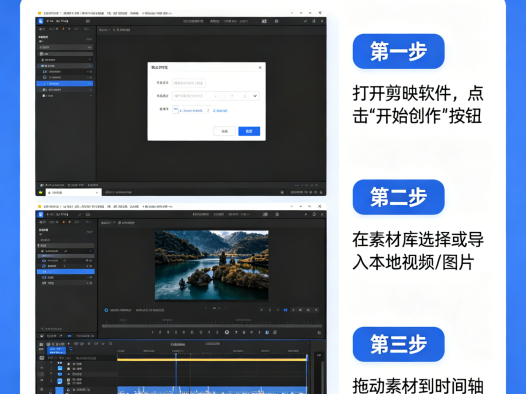Image resolution: width=526 pixels, height=394 pixels.
Task: Click text 打开剪映软件，点击“开始创作”按钮
Action: 418,105
